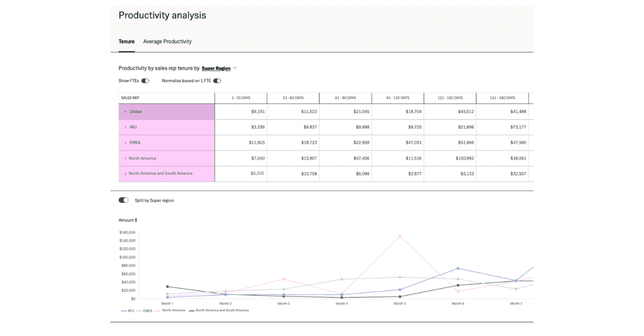
Task: Switch to the Tenure tab
Action: 127,41
